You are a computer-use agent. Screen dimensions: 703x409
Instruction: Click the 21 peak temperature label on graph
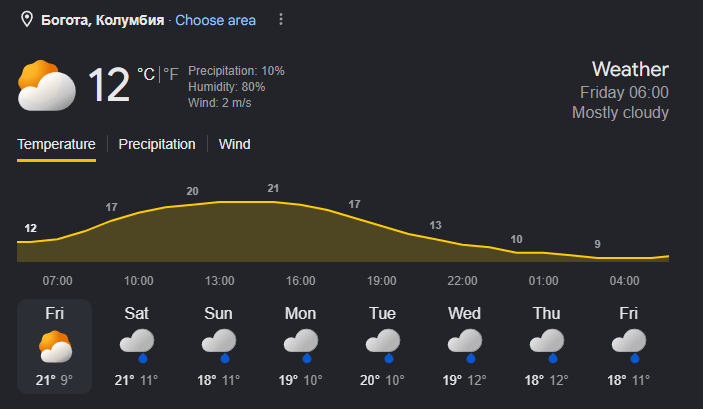point(273,188)
